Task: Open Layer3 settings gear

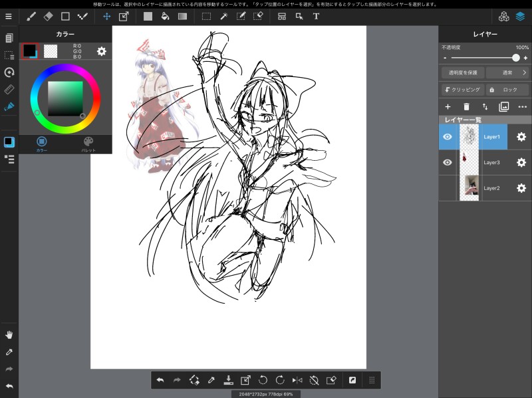Action: (x=521, y=162)
